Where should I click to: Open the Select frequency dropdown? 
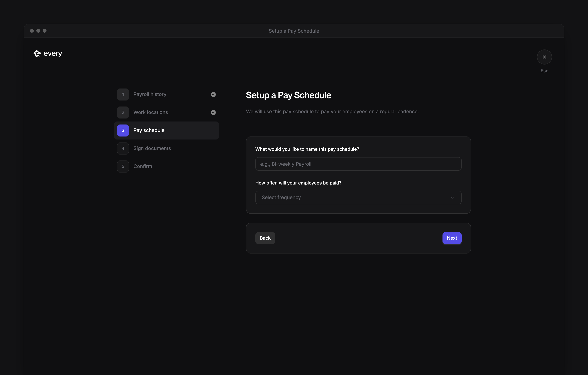358,197
